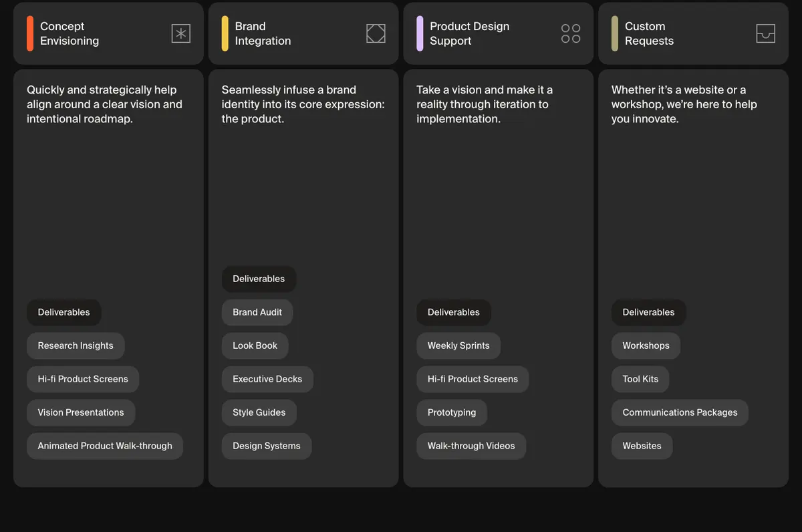
Task: Select the Weekly Sprints tag
Action: click(458, 346)
